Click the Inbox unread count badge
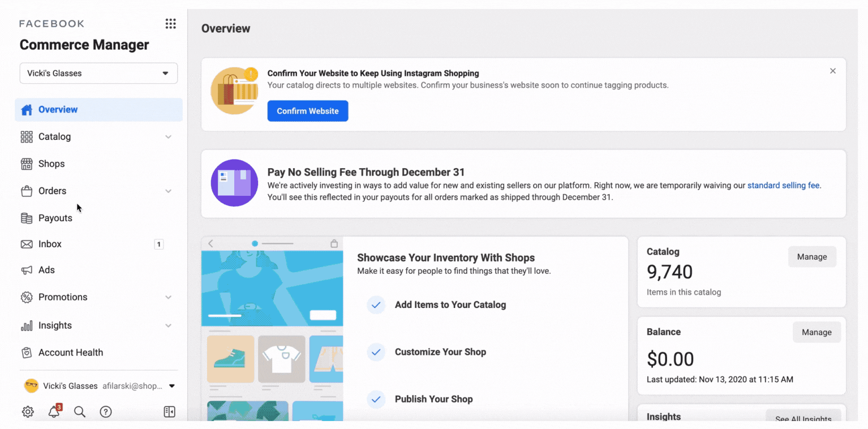This screenshot has height=429, width=868. pyautogui.click(x=159, y=244)
